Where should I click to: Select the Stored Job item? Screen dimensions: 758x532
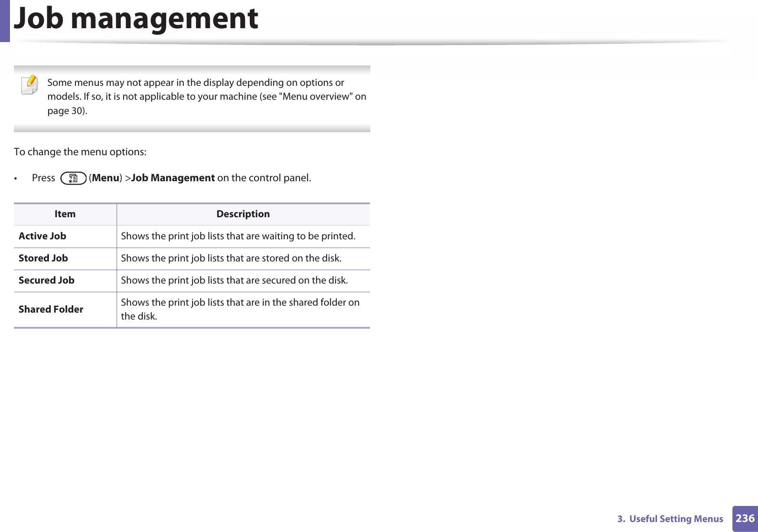click(43, 258)
